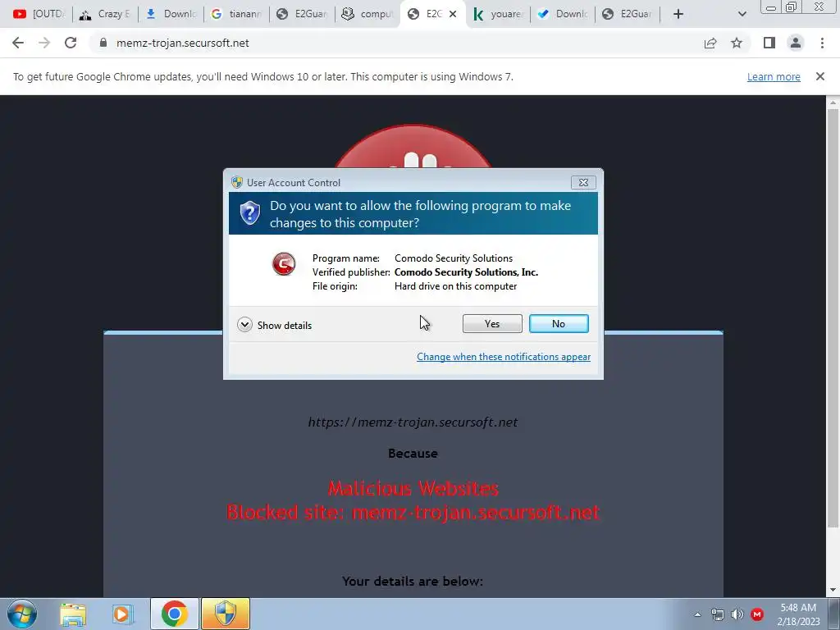Click the page's vertical scrollbar thumb
840x630 pixels.
coord(833,317)
